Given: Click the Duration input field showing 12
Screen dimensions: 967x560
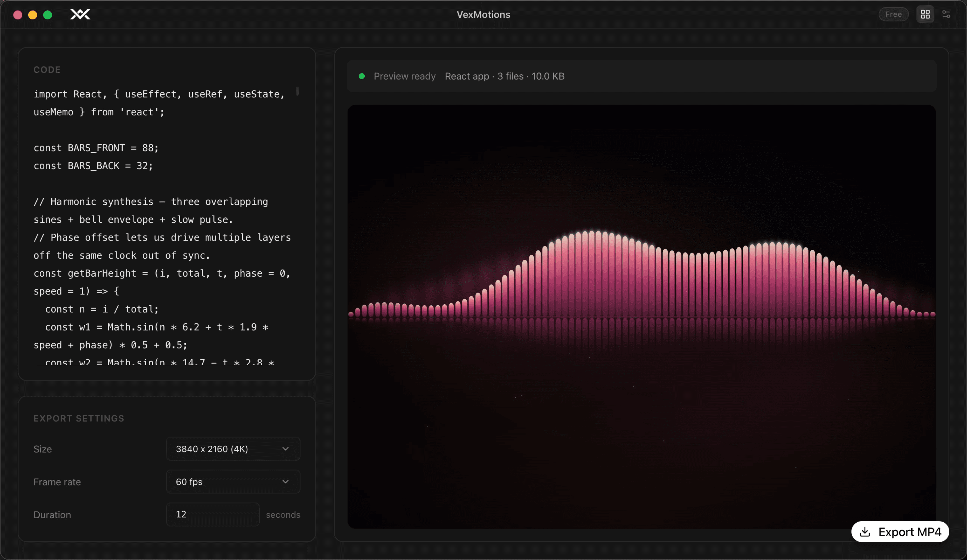Looking at the screenshot, I should [x=213, y=514].
